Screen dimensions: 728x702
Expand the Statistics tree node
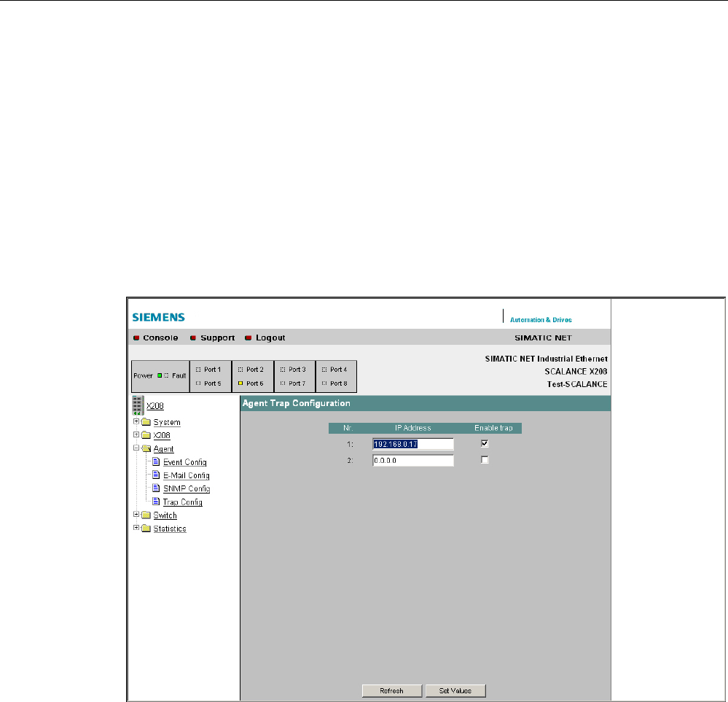[136, 528]
